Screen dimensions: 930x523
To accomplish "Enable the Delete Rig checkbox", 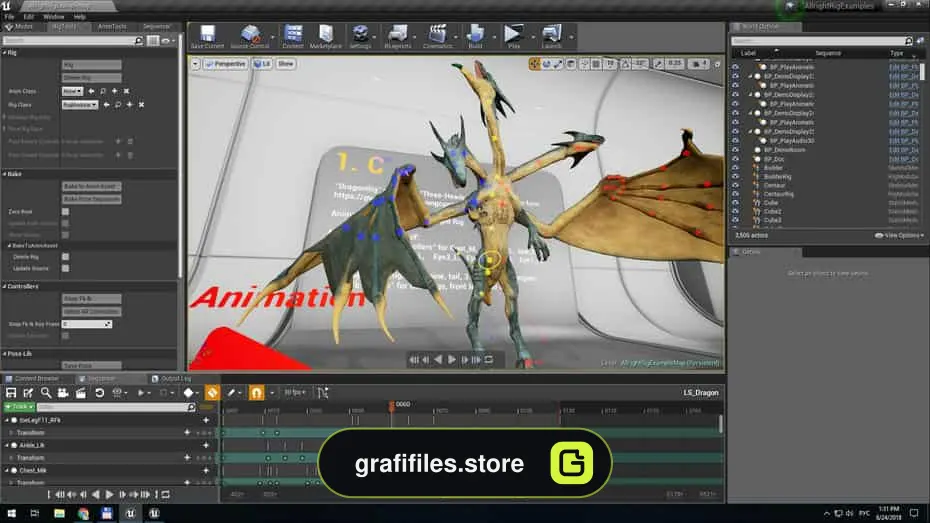I will tap(65, 257).
